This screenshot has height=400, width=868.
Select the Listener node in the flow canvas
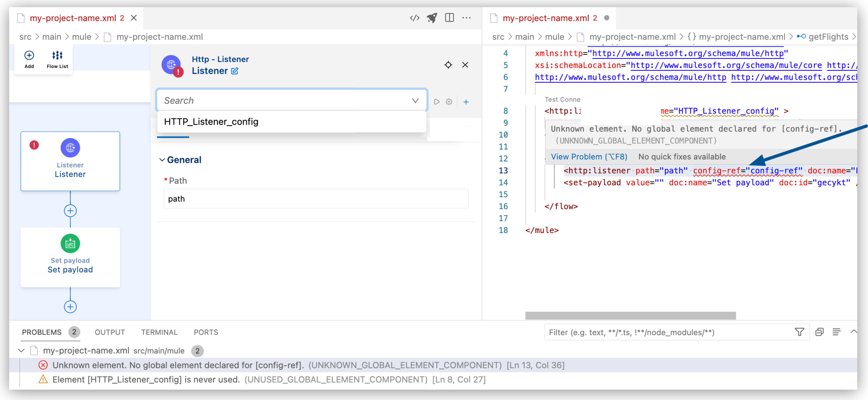click(x=70, y=161)
